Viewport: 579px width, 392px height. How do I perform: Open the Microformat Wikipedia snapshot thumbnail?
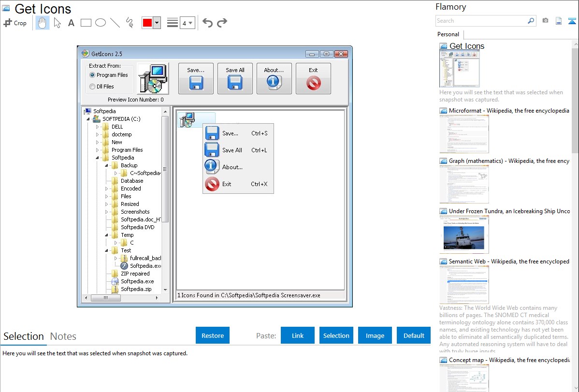click(x=464, y=134)
